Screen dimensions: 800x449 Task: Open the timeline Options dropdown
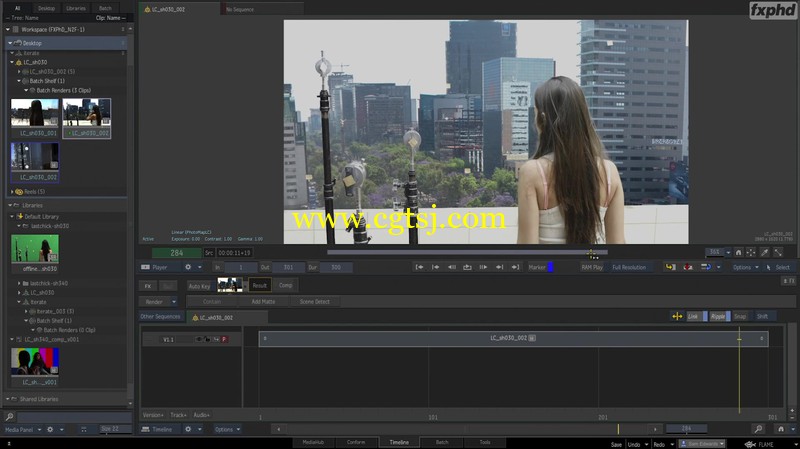pos(228,429)
